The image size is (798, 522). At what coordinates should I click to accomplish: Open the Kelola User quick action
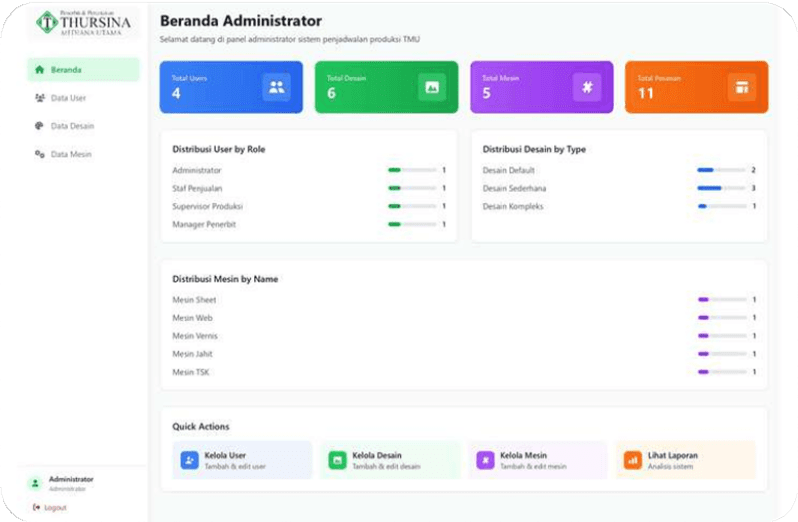[x=242, y=460]
